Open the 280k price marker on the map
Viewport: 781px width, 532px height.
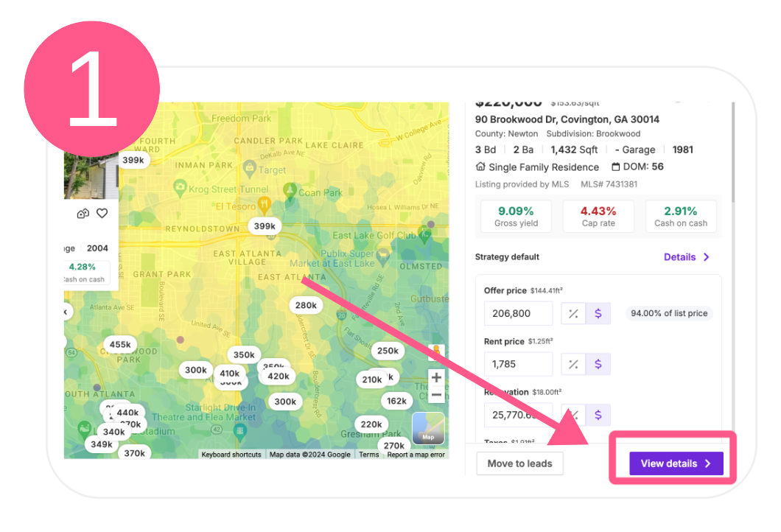[306, 305]
